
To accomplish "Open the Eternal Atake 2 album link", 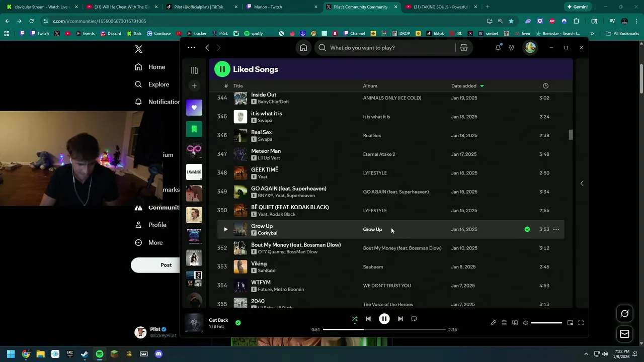I will [379, 154].
